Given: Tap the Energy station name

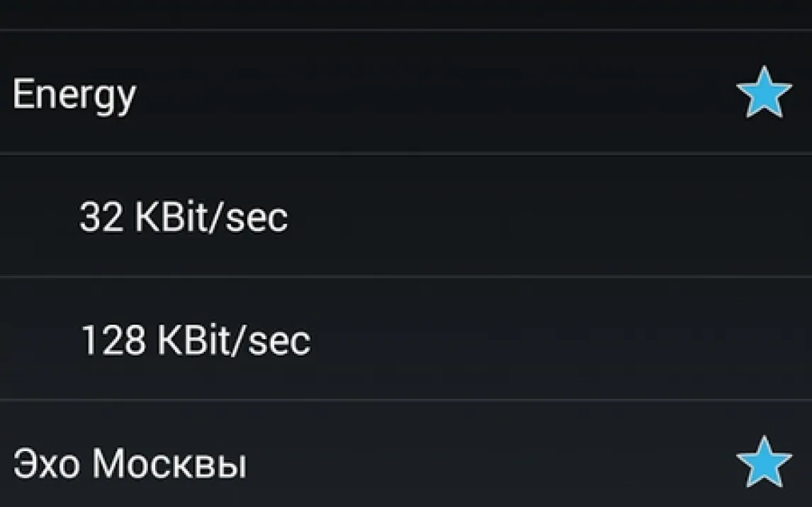Looking at the screenshot, I should [x=74, y=94].
